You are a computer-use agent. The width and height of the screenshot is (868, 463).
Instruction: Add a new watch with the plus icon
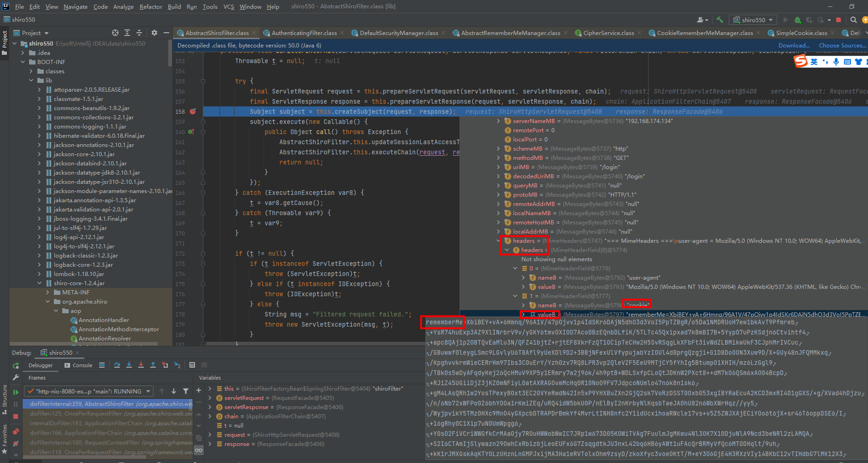199,390
